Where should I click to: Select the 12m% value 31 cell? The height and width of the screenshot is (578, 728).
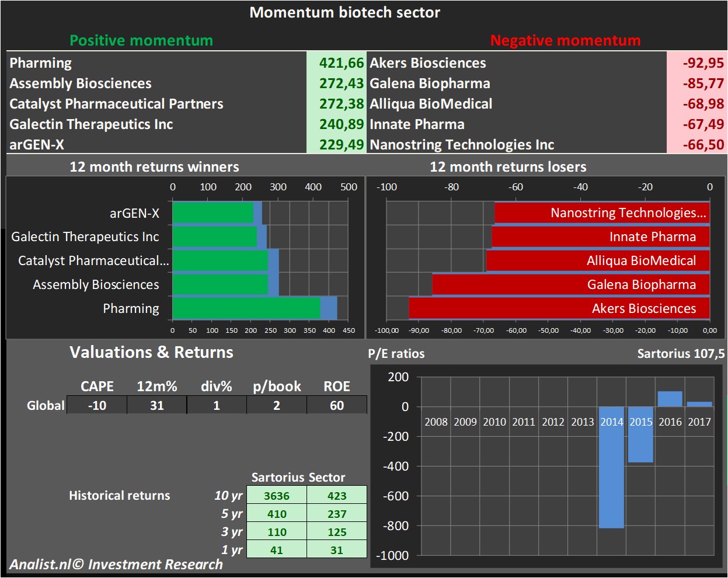click(x=157, y=405)
